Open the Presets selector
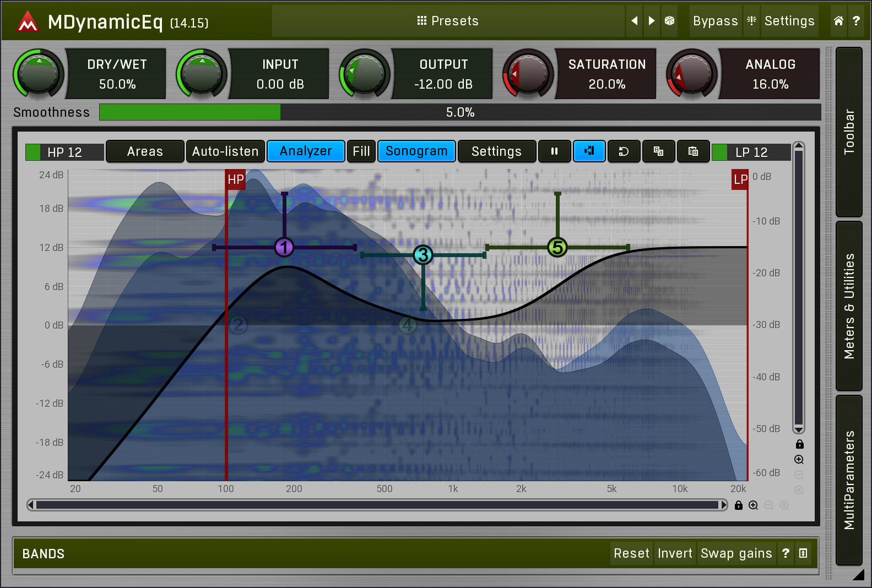 point(448,21)
